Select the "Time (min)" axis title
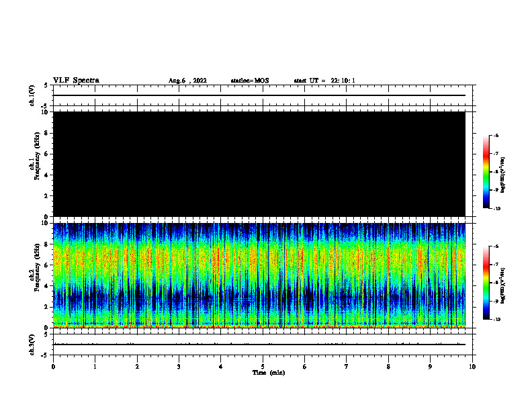 coord(269,373)
